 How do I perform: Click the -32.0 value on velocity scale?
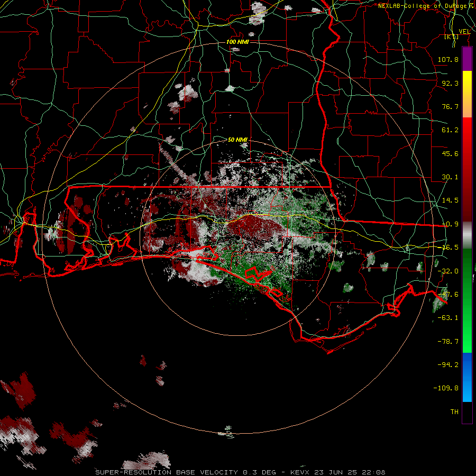[x=448, y=271]
